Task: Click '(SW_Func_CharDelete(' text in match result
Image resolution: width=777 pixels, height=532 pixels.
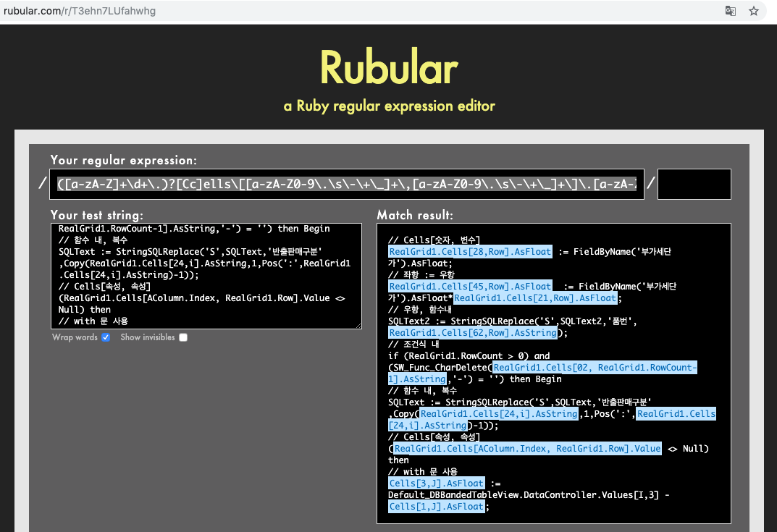Action: pyautogui.click(x=440, y=368)
